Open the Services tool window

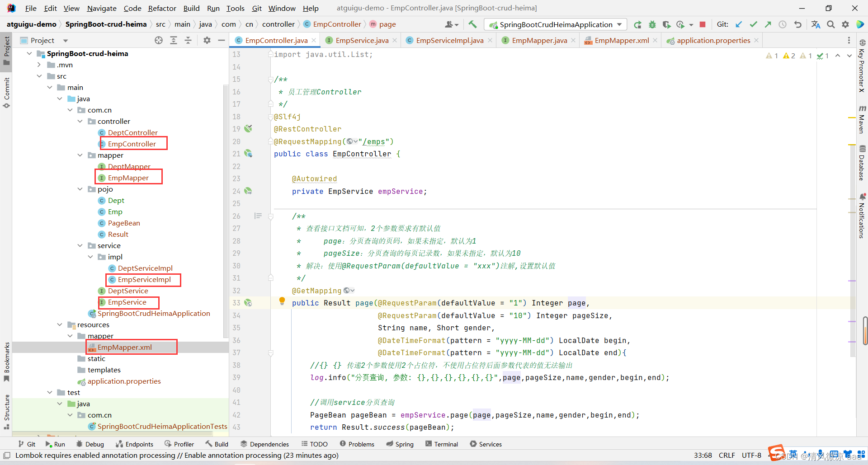(486, 444)
